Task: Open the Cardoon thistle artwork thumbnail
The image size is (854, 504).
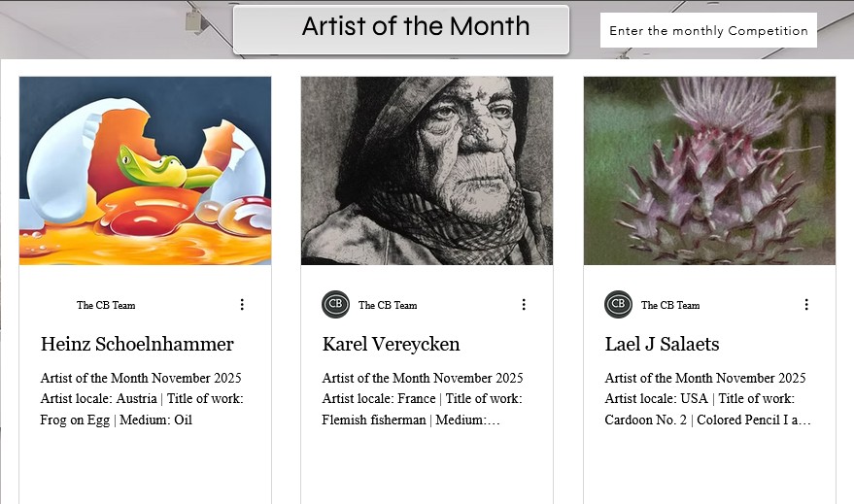Action: 709,171
